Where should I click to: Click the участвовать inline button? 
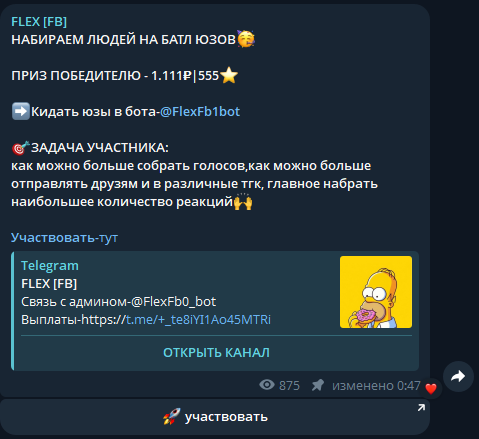tap(215, 417)
